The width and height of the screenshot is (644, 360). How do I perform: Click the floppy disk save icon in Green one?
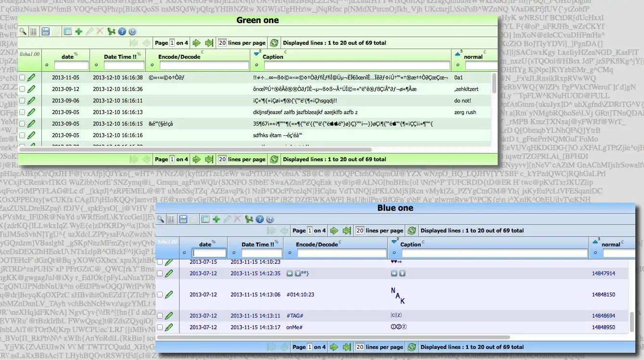click(46, 31)
